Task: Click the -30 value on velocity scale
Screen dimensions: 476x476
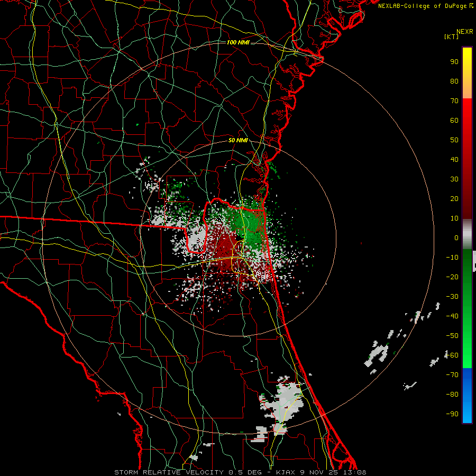Action: (x=452, y=297)
